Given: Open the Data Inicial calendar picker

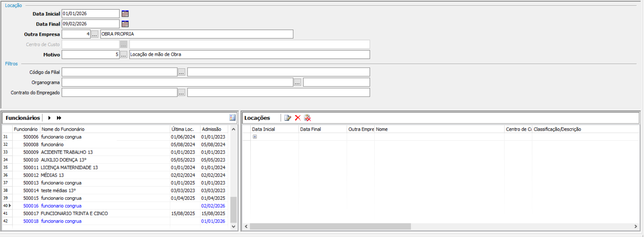Looking at the screenshot, I should (x=125, y=14).
